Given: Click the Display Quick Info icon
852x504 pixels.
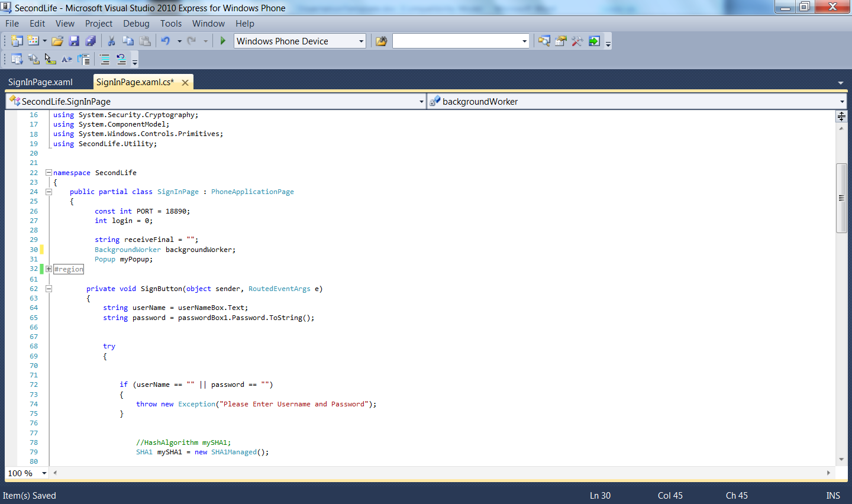Looking at the screenshot, I should [x=50, y=59].
